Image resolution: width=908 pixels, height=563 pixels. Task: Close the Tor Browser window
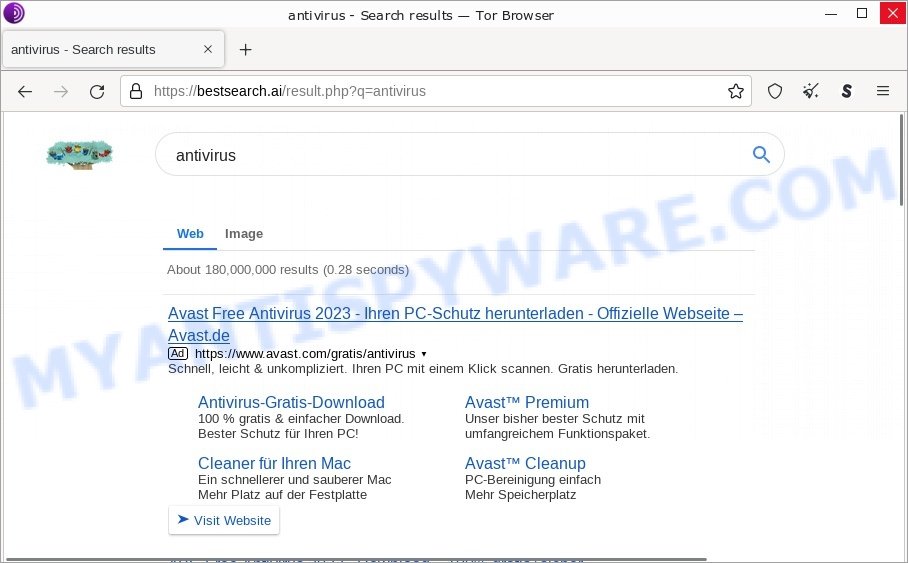pyautogui.click(x=892, y=13)
